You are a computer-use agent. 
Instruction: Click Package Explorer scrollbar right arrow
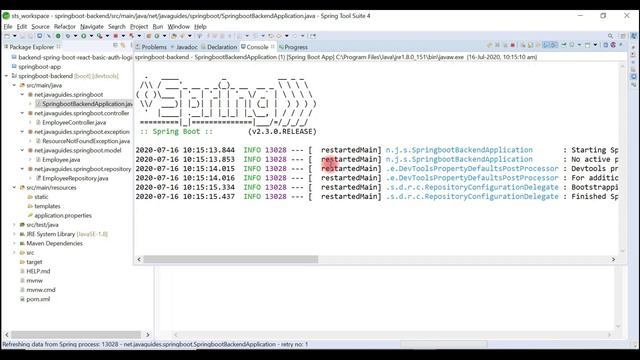click(x=147, y=334)
